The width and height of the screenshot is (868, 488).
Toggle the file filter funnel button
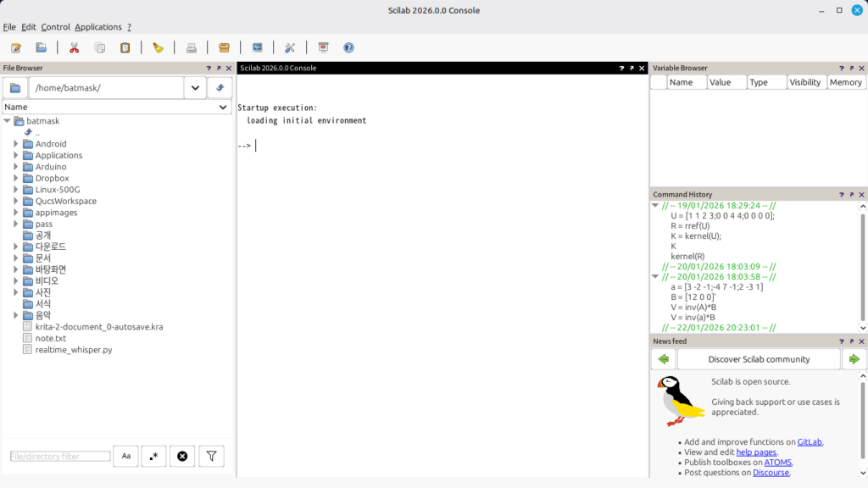coord(211,456)
